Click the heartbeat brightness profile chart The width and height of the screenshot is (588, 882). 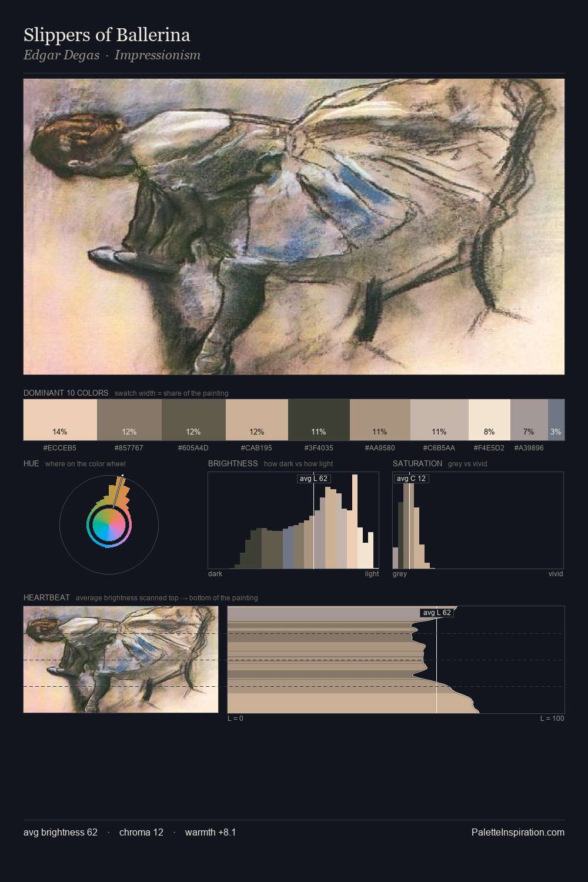point(396,660)
